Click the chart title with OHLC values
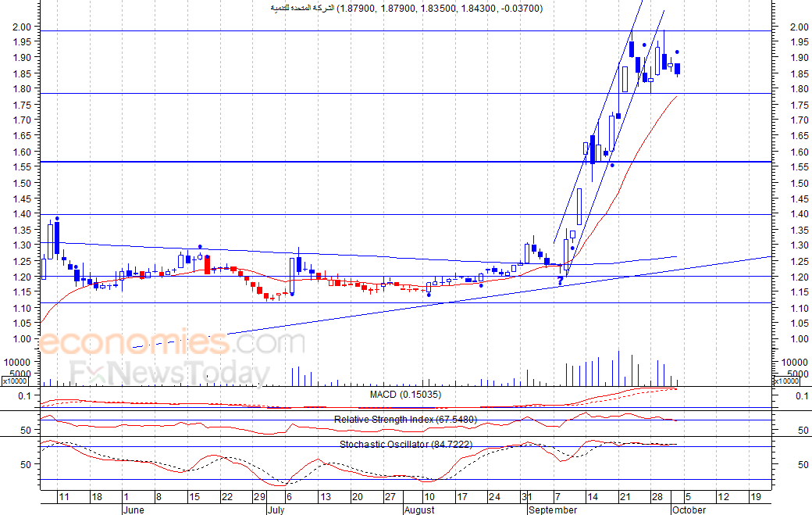Screen dimensions: 812x515 (x=407, y=9)
